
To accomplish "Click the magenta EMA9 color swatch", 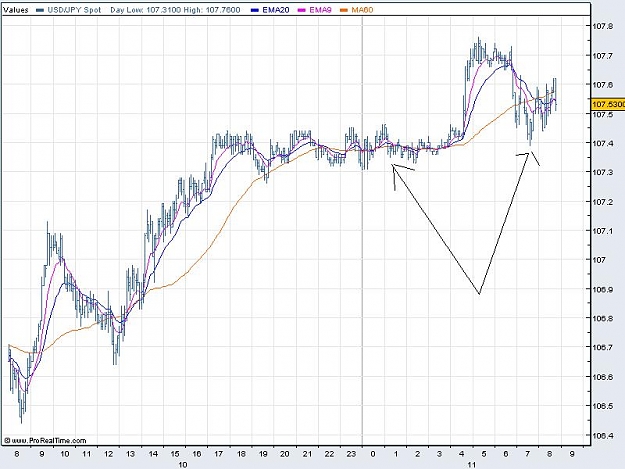I will (x=302, y=10).
